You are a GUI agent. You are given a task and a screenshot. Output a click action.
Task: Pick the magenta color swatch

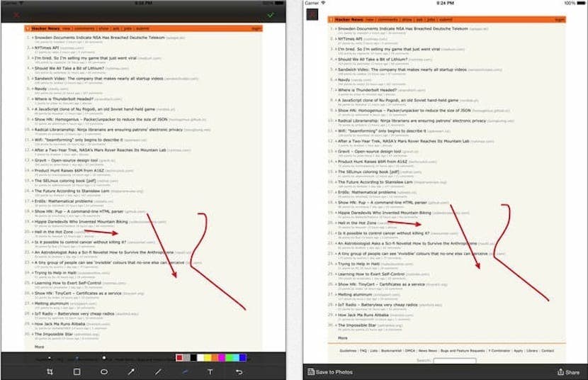coord(222,358)
